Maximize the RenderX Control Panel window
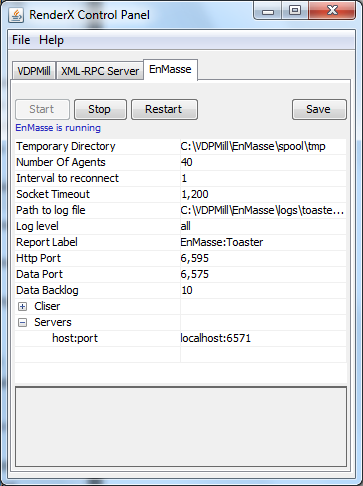363x486 pixels. point(295,11)
